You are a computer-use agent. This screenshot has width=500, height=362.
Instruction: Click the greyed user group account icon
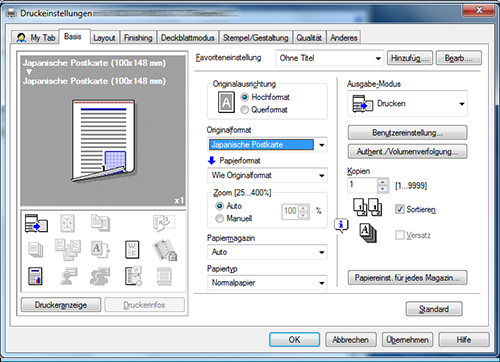click(x=100, y=276)
